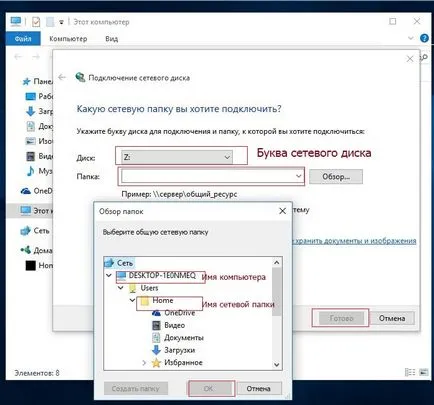Click the Сеть icon in navigation sidebar
The height and width of the screenshot is (405, 434).
(x=26, y=231)
